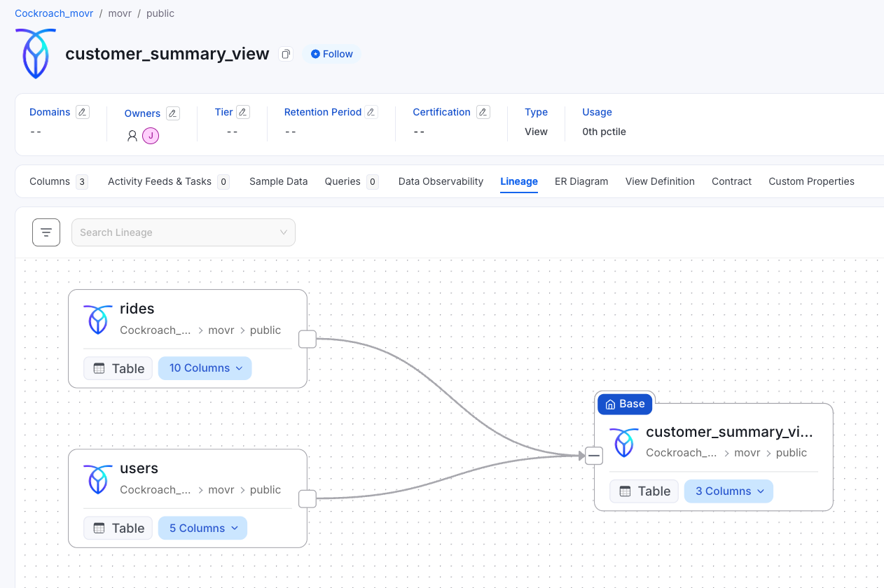Edit Owners with the pencil icon
Screen dimensions: 884x588
(x=173, y=113)
